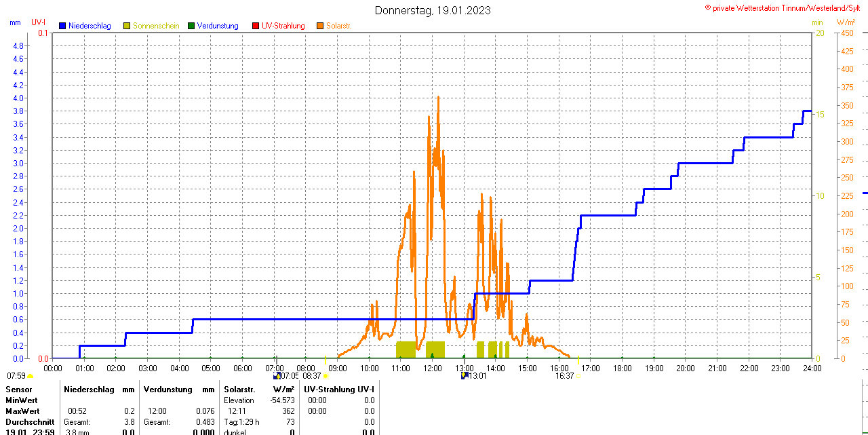Click the sun icon beside 07:59
This screenshot has height=435, width=868.
pos(31,376)
